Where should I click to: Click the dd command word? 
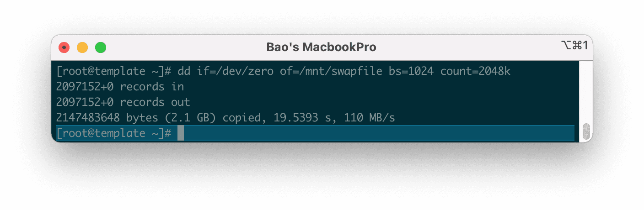point(184,71)
